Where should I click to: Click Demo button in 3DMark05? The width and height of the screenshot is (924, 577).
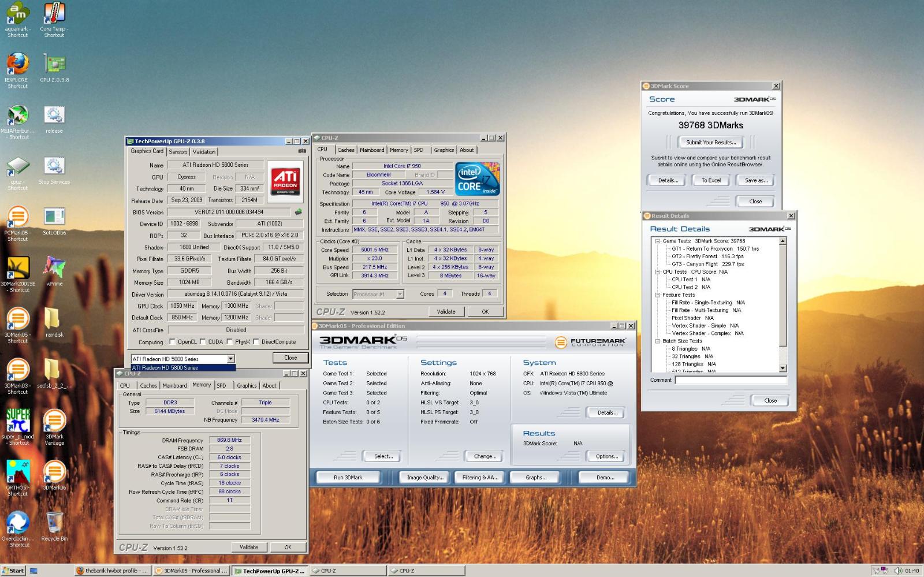pyautogui.click(x=605, y=478)
